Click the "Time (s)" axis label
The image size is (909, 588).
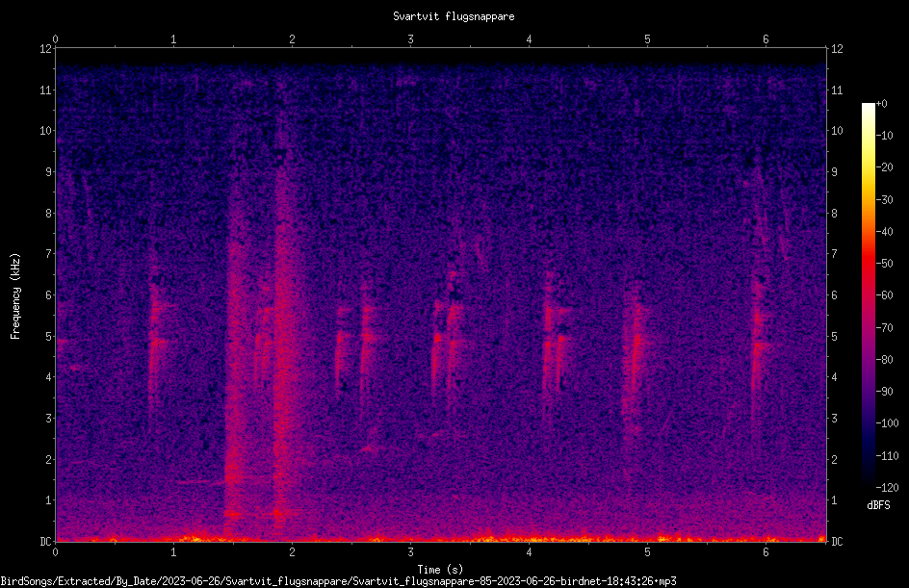[440, 570]
